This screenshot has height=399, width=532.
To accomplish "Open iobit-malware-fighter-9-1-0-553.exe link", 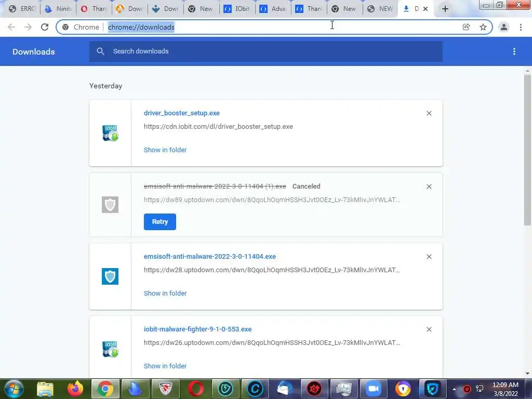I will click(x=197, y=329).
